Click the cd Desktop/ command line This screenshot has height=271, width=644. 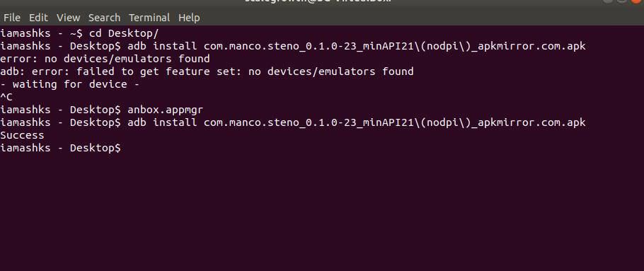point(79,33)
